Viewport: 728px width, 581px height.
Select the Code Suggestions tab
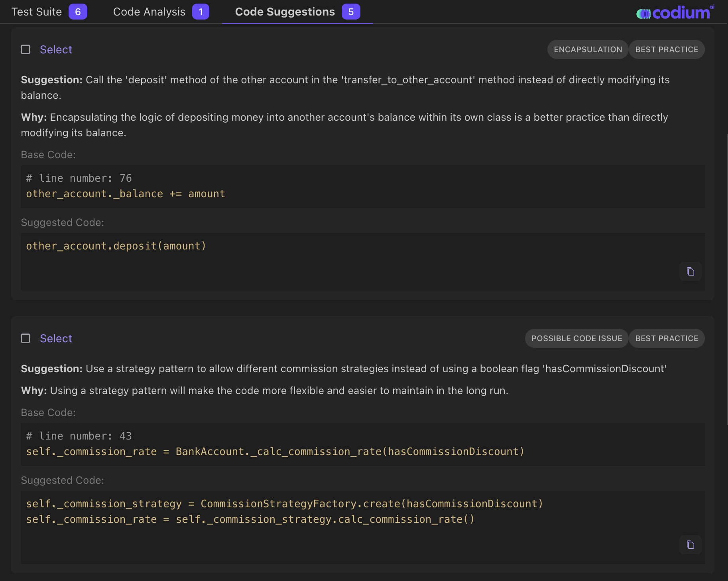point(297,12)
